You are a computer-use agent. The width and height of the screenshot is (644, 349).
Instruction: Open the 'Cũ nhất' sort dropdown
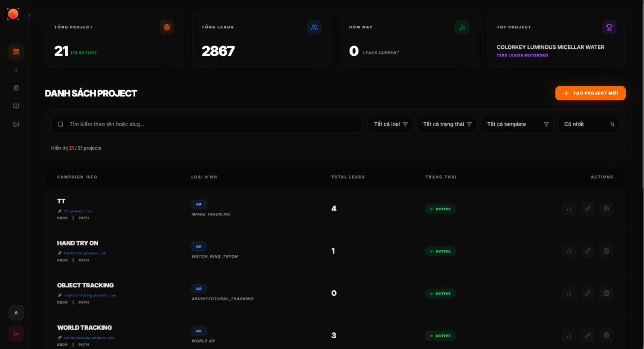(589, 124)
